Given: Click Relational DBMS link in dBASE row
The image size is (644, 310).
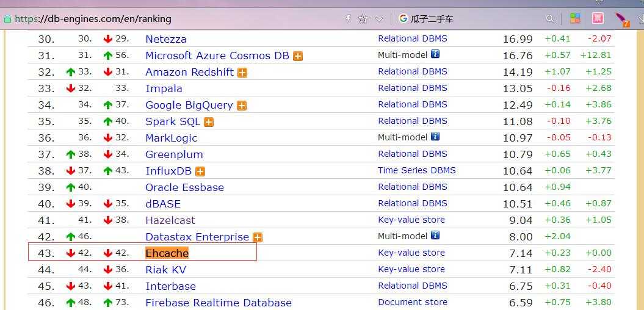Looking at the screenshot, I should click(413, 203).
